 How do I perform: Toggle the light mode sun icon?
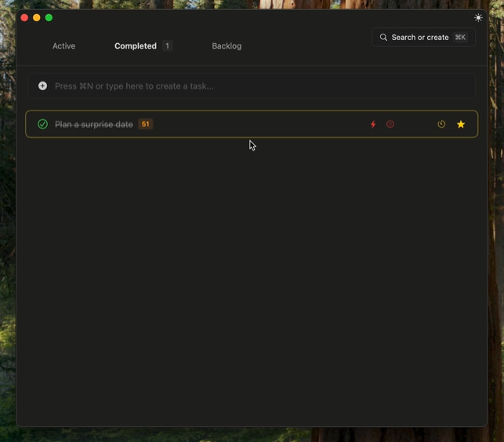pyautogui.click(x=478, y=18)
